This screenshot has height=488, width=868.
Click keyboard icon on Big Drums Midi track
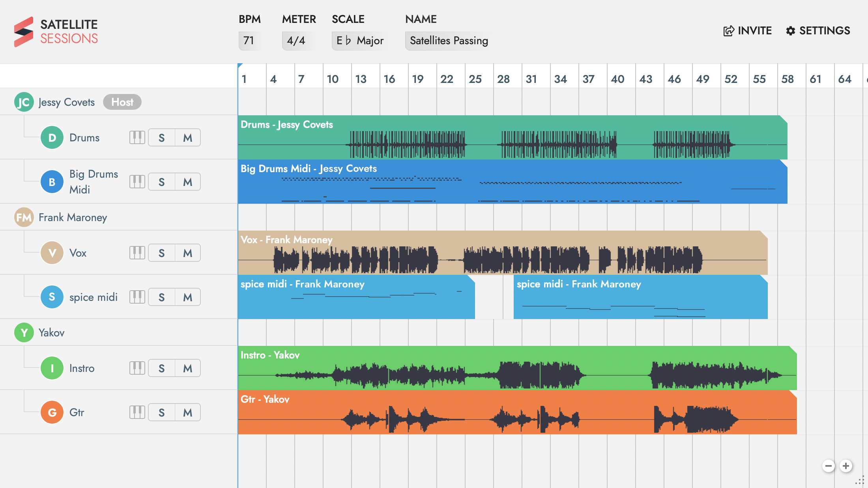click(x=137, y=182)
